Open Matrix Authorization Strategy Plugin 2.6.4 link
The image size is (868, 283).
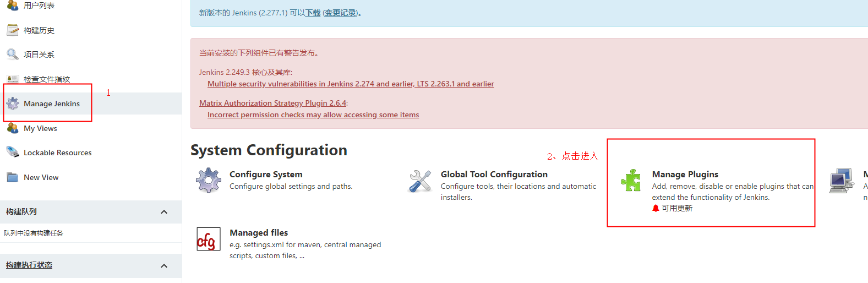pos(273,103)
